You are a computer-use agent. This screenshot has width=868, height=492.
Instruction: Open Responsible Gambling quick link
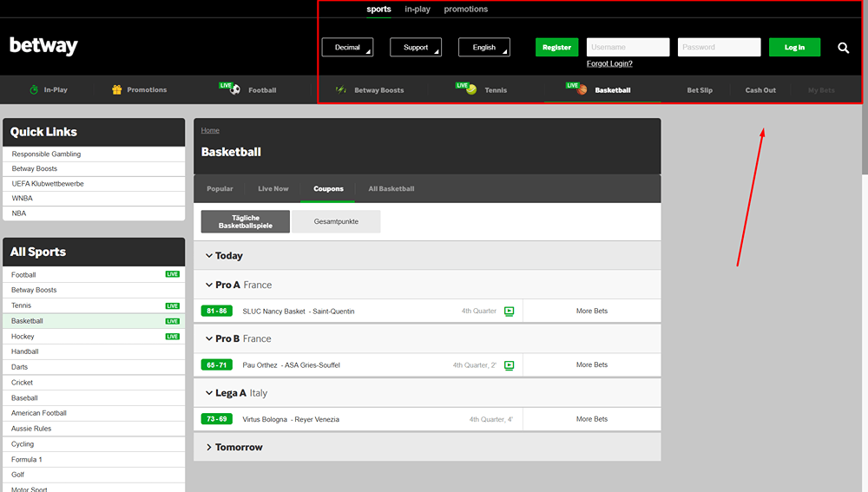pyautogui.click(x=94, y=154)
